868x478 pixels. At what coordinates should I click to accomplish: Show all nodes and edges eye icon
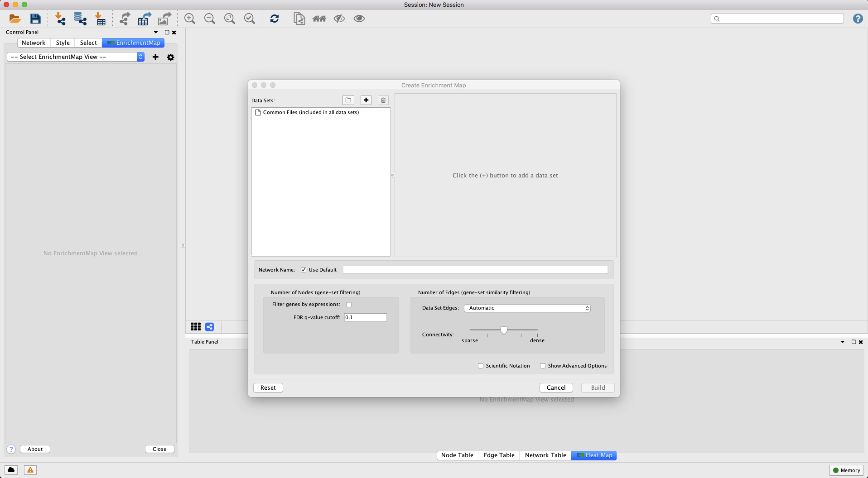(359, 19)
